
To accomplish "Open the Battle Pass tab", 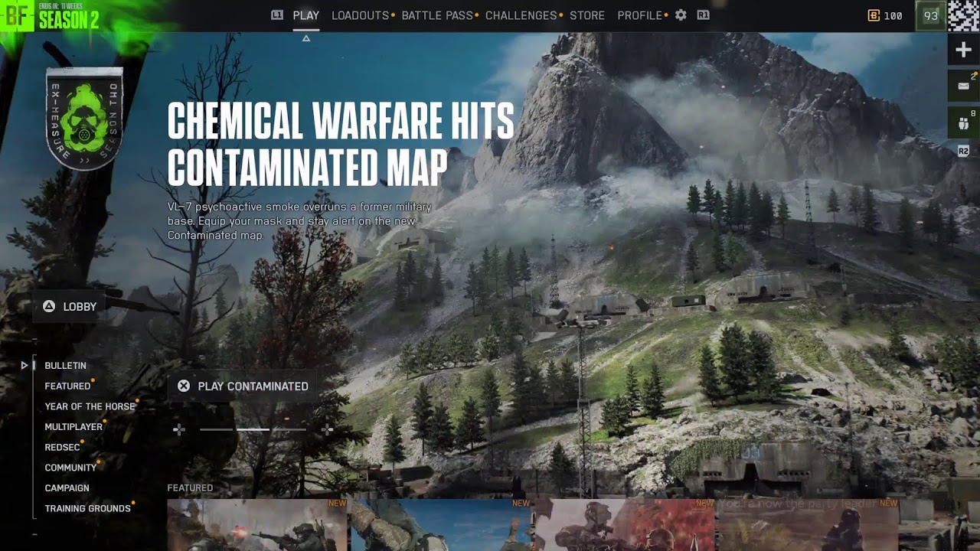I will tap(437, 15).
